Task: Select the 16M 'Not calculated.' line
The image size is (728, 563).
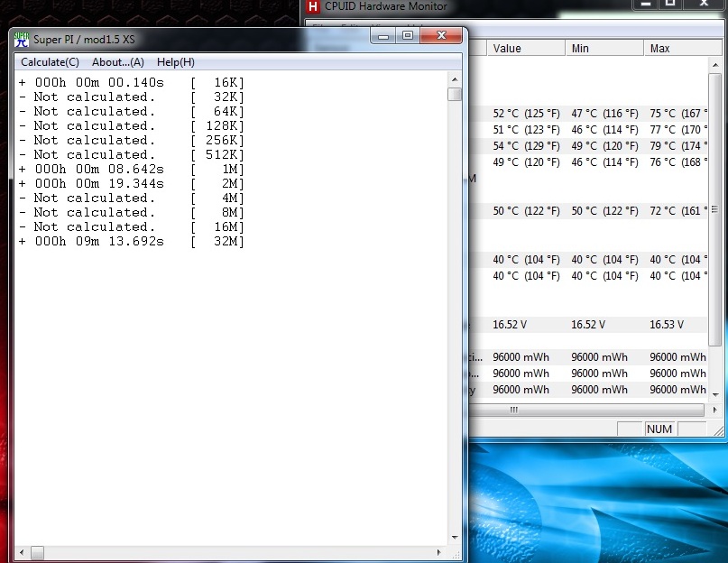Action: click(x=131, y=226)
